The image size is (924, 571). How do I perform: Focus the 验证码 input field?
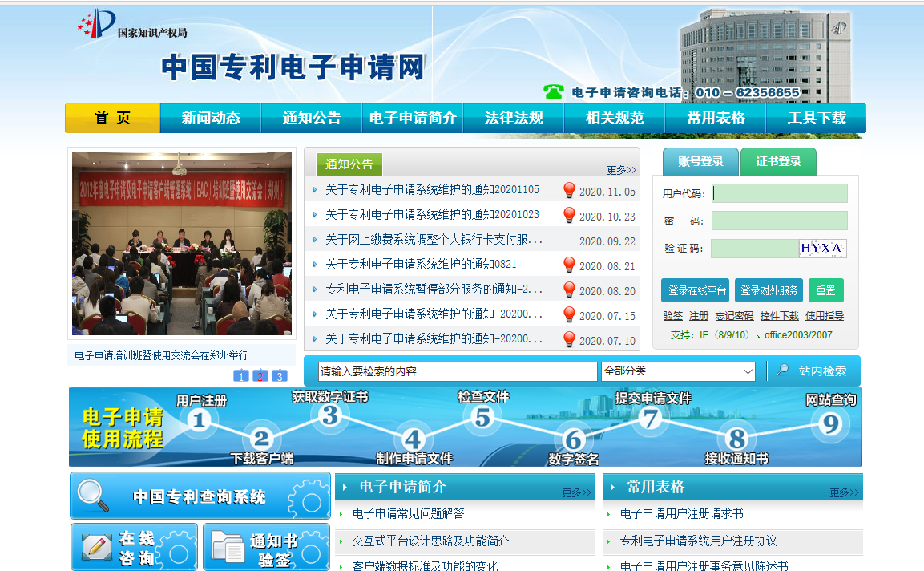[755, 249]
